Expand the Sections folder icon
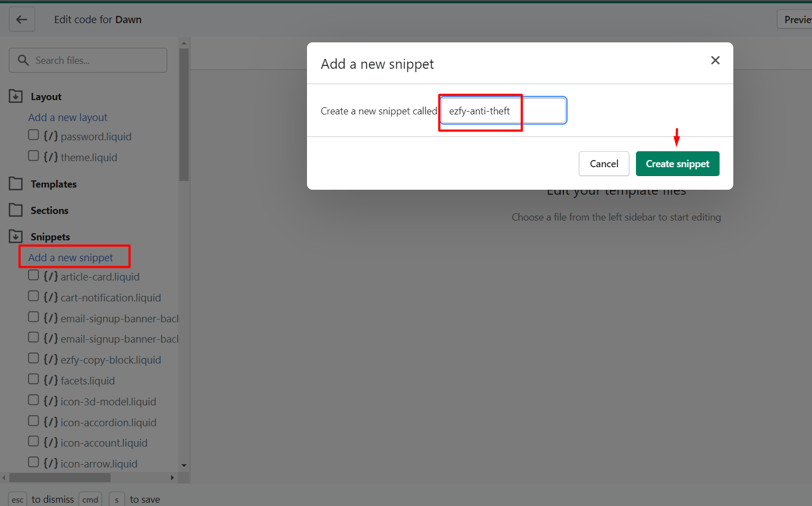812x506 pixels. tap(16, 210)
